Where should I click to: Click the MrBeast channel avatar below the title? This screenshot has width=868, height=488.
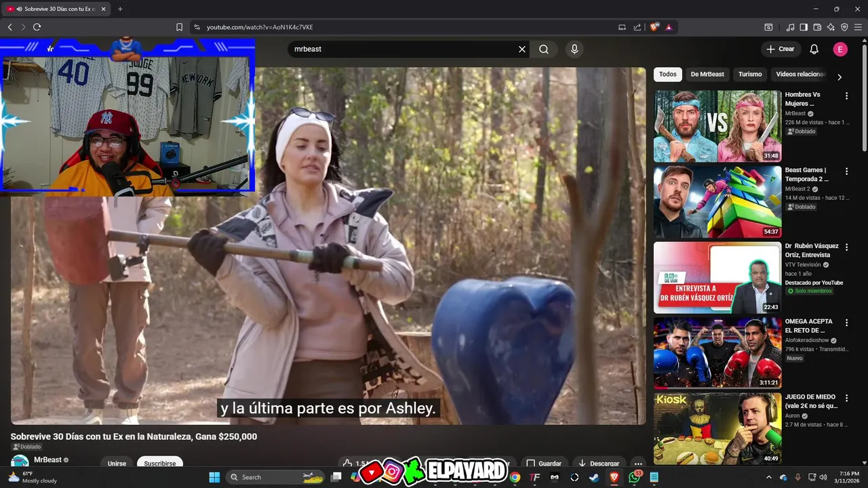point(20,461)
